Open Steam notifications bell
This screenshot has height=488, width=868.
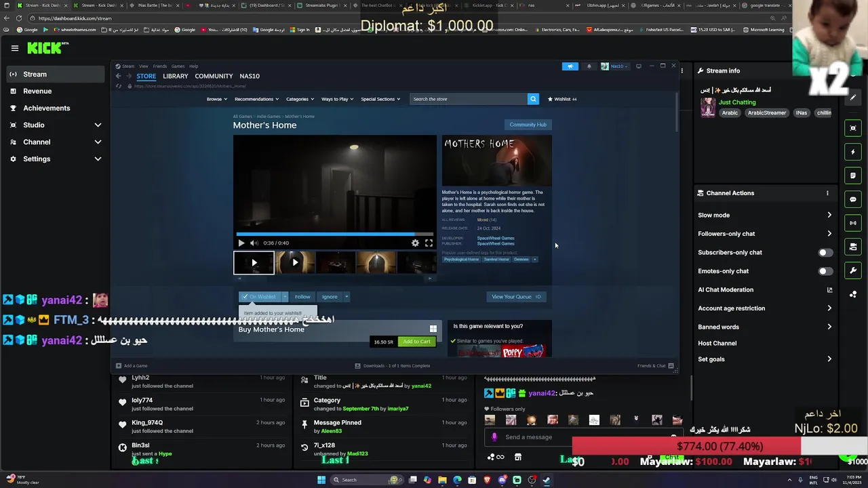click(x=589, y=66)
